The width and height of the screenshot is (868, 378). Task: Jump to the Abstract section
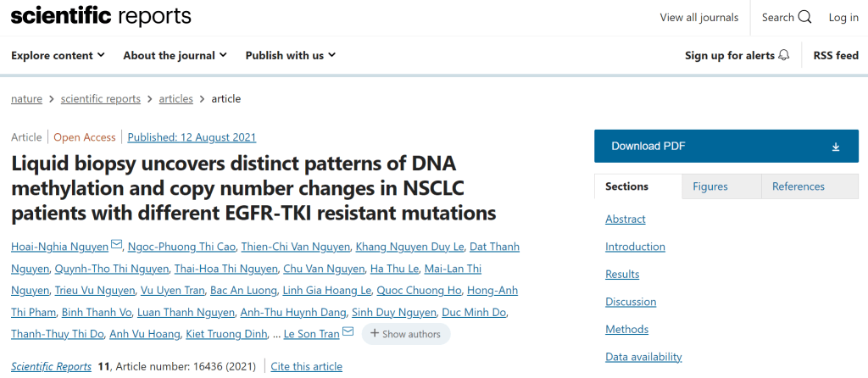(x=625, y=220)
